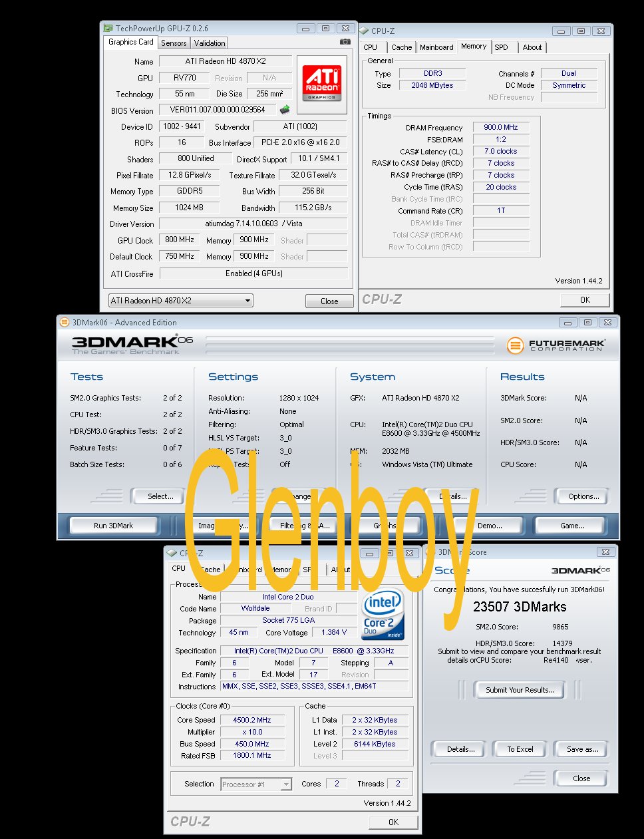Viewport: 644px width, 839px height.
Task: Click the TechPowerUp GPU-Z title bar icon
Action: point(108,28)
